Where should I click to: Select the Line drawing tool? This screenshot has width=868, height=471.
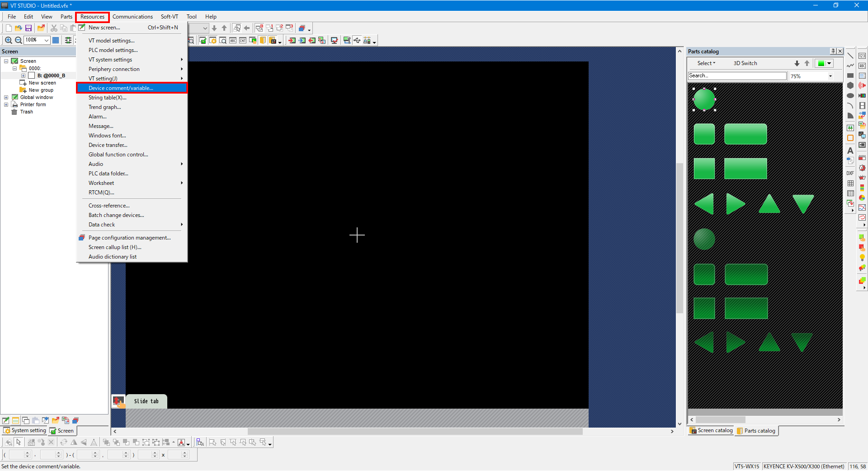tap(850, 56)
